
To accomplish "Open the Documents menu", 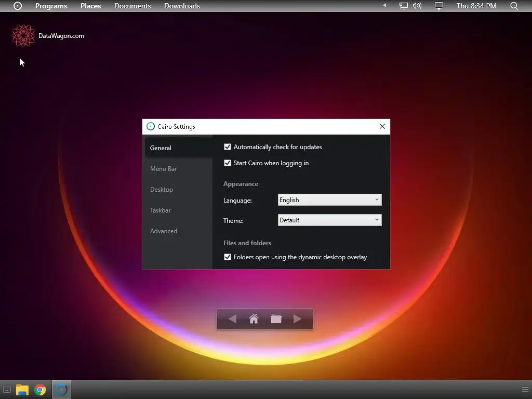I will tap(132, 6).
